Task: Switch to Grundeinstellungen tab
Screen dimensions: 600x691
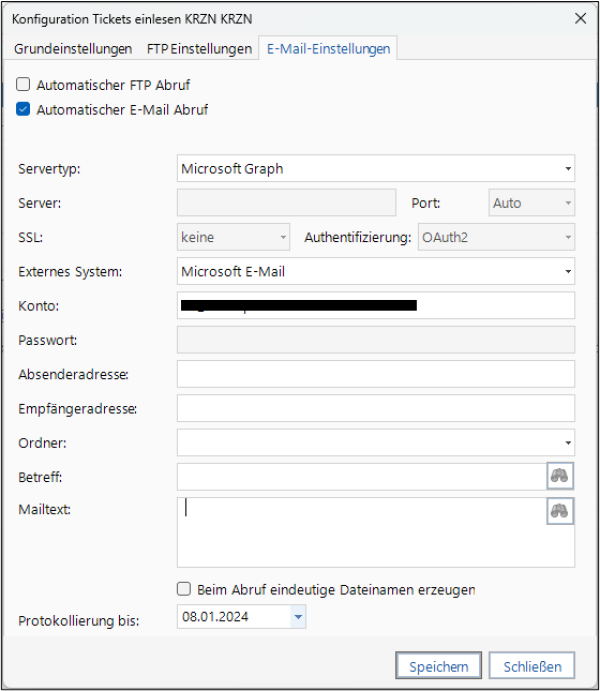Action: point(72,49)
